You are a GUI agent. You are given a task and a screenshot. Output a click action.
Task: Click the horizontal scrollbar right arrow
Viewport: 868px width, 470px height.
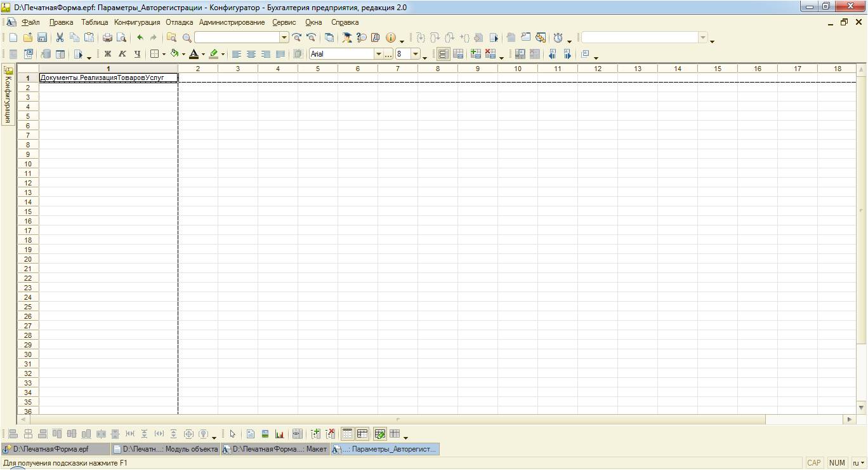coord(850,419)
